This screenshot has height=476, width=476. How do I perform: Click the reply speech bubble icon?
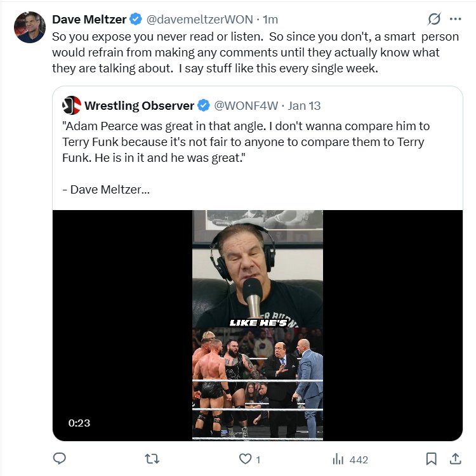[x=60, y=459]
